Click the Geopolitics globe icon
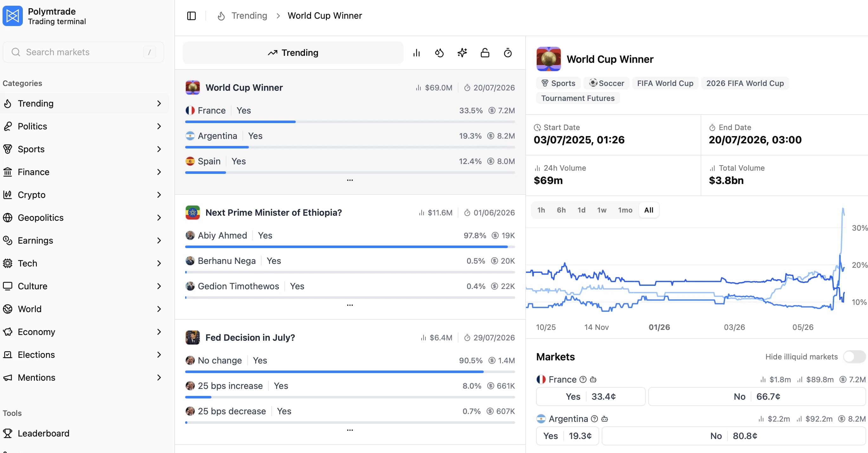Image resolution: width=868 pixels, height=453 pixels. point(8,218)
